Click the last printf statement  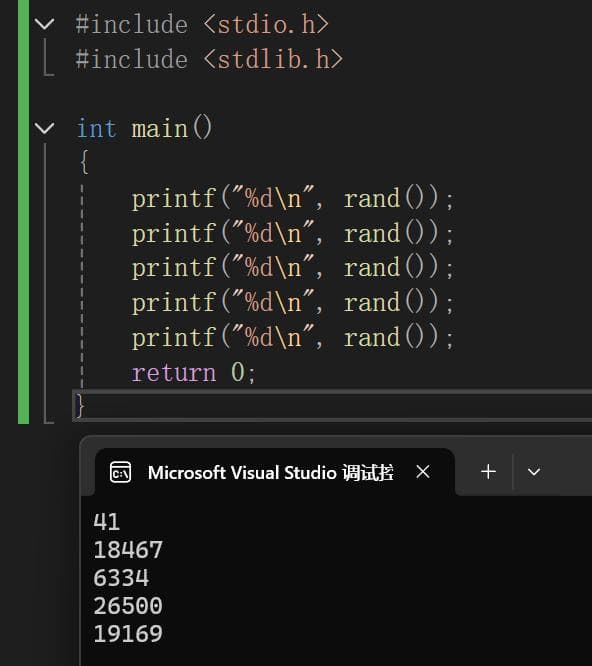coord(293,338)
